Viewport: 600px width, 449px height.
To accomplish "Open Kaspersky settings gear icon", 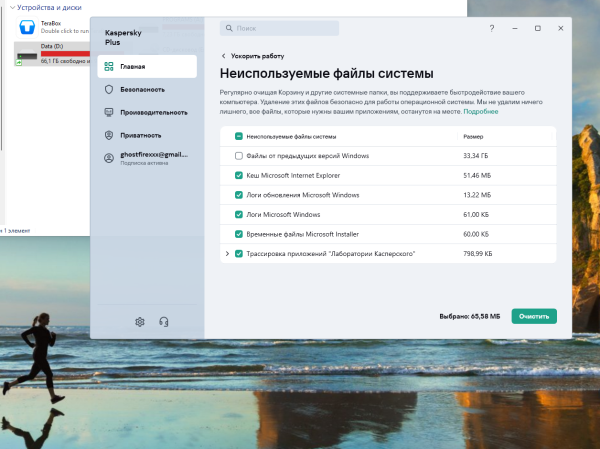I will pyautogui.click(x=140, y=321).
